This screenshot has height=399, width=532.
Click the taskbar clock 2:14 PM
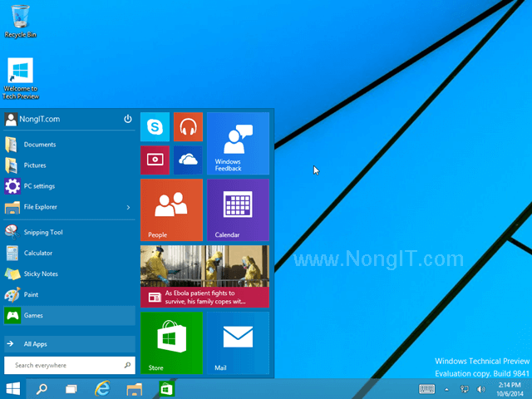point(510,389)
